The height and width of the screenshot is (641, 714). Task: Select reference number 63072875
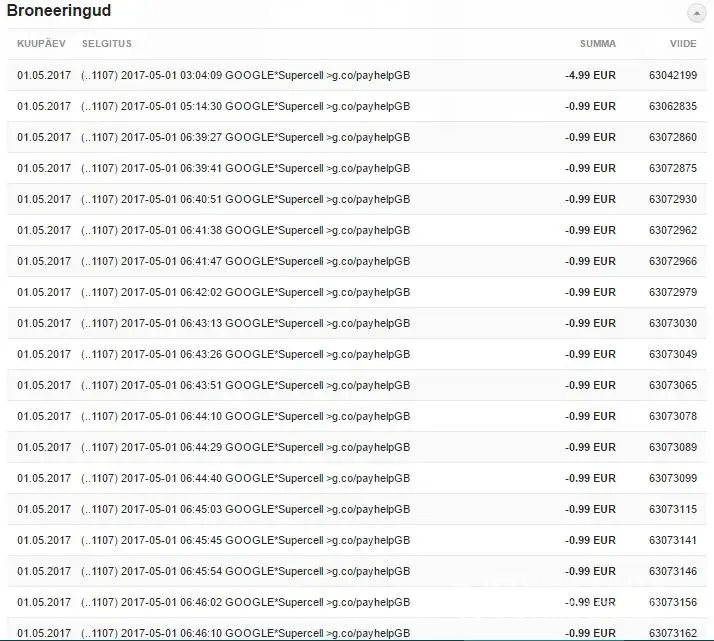tap(673, 168)
